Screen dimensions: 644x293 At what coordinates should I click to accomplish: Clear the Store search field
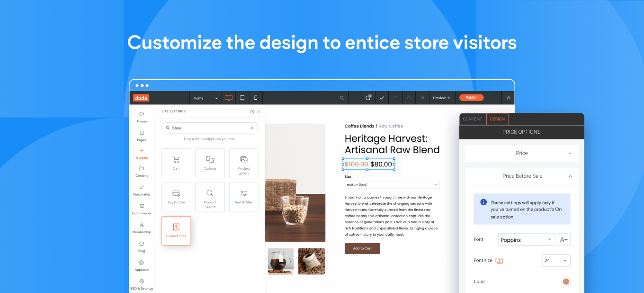click(252, 128)
